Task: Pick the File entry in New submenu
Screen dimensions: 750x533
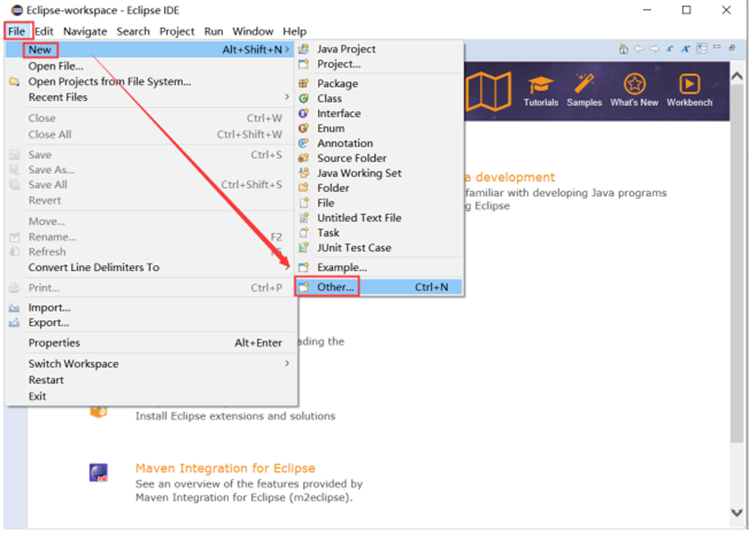Action: [x=378, y=203]
